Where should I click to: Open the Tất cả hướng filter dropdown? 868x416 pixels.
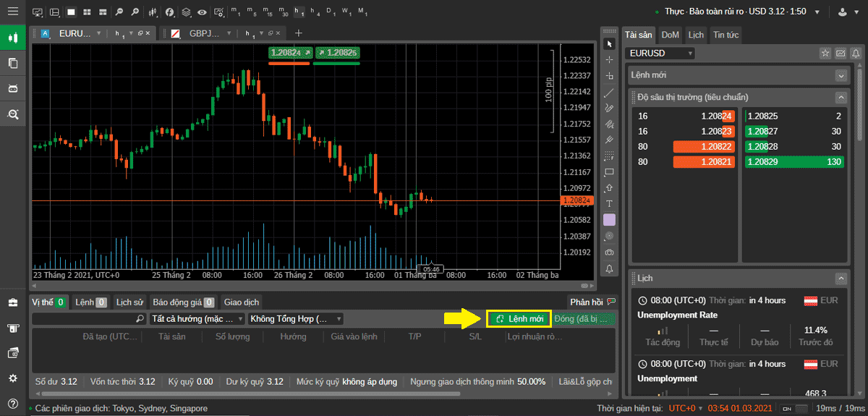coord(197,318)
